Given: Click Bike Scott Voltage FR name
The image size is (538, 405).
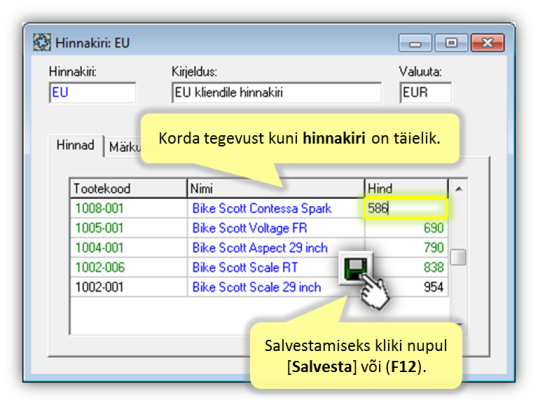Looking at the screenshot, I should coord(249,228).
